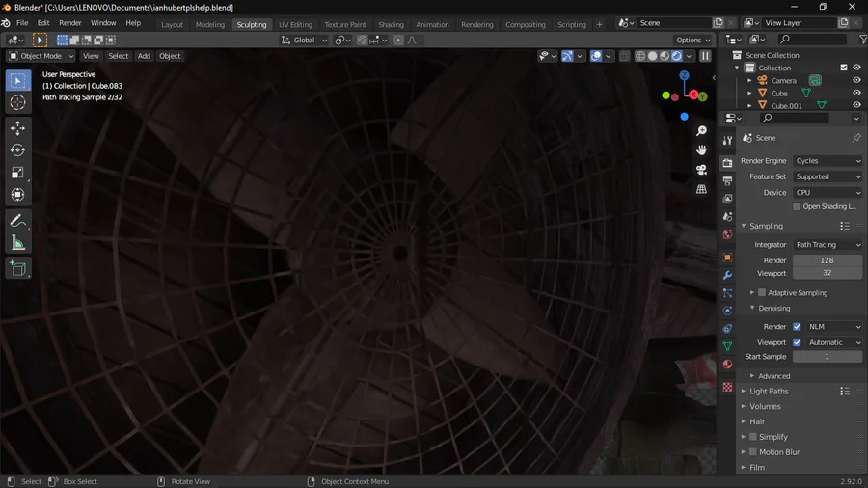Open the NLM render denoiser dropdown
Image resolution: width=868 pixels, height=488 pixels.
[833, 326]
